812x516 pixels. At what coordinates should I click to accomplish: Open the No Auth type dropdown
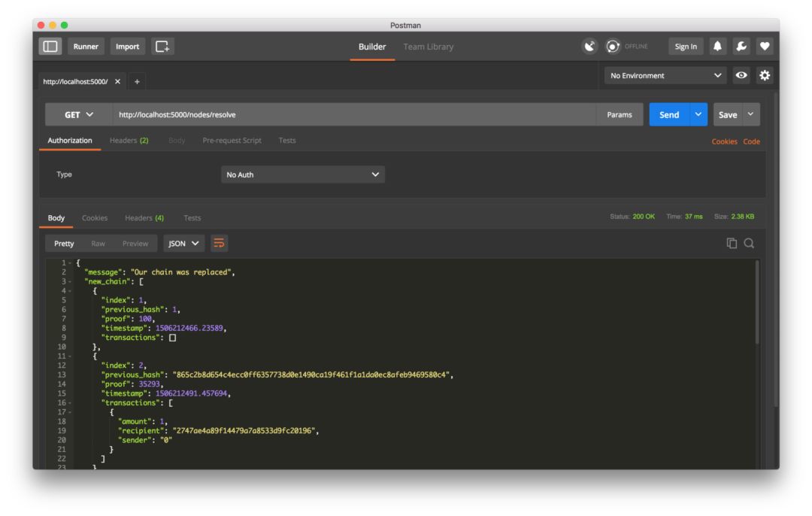pyautogui.click(x=302, y=175)
